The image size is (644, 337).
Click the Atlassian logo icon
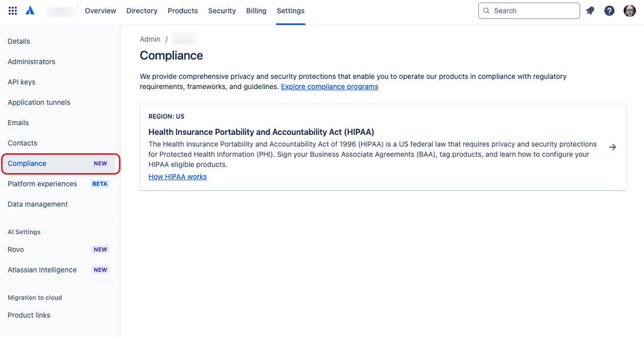click(x=30, y=11)
